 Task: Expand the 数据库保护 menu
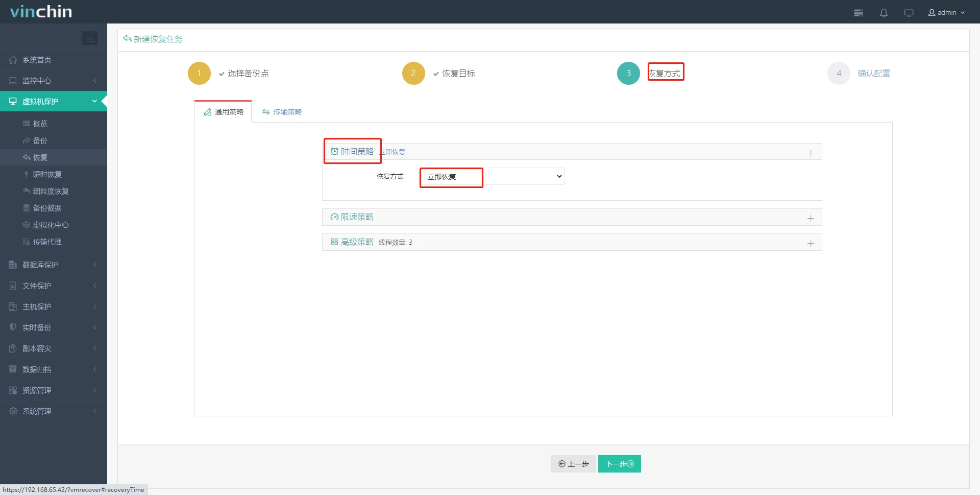point(54,265)
